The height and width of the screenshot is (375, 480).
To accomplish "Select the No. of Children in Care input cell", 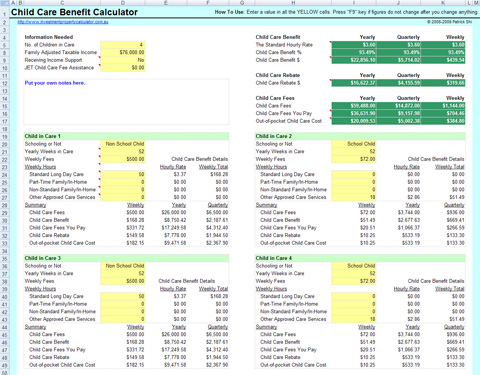I will [123, 45].
